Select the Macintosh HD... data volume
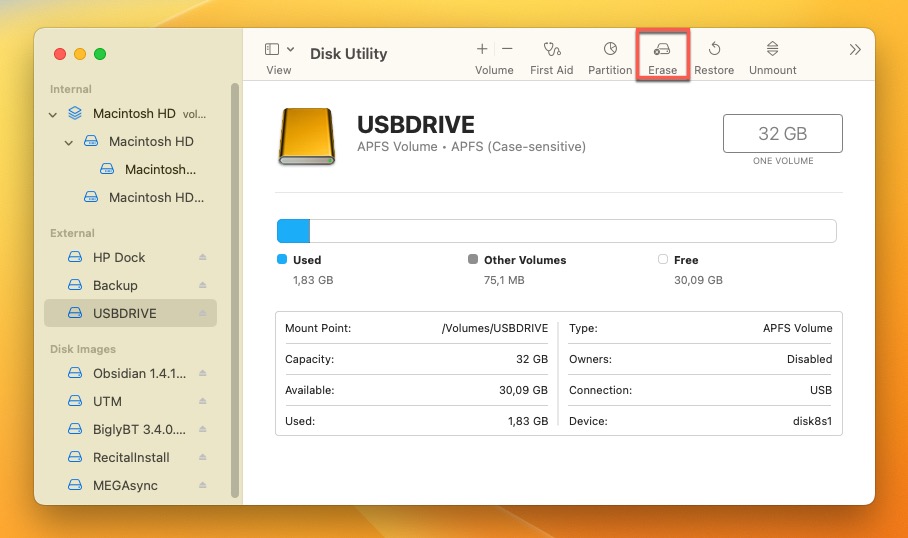 [x=131, y=197]
